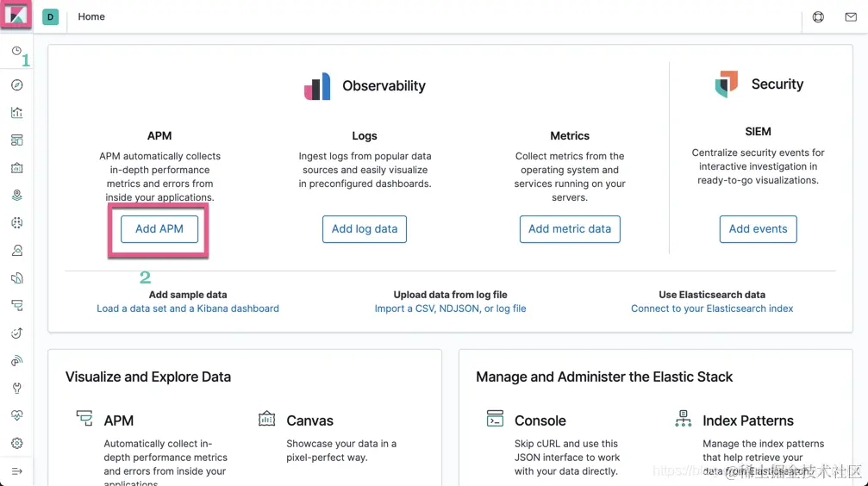Open Stack Monitoring heartbeat icon in sidebar
The width and height of the screenshot is (868, 486).
pyautogui.click(x=16, y=415)
